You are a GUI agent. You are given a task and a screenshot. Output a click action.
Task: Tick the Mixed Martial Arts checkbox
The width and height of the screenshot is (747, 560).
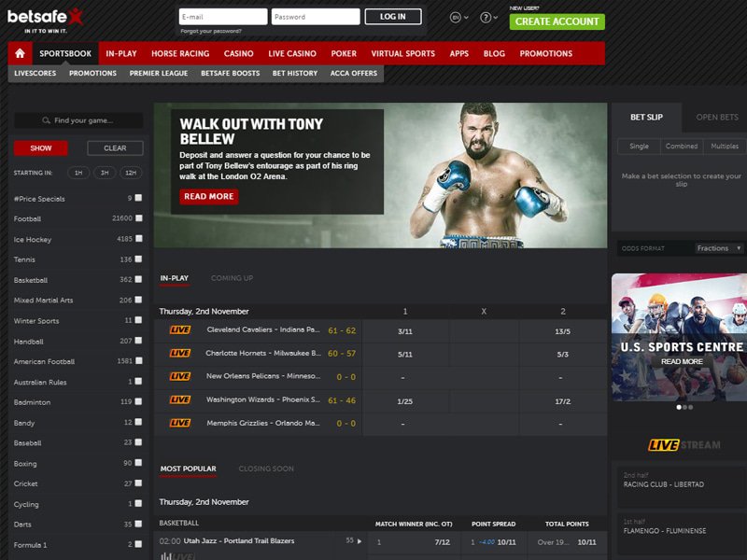(x=138, y=300)
